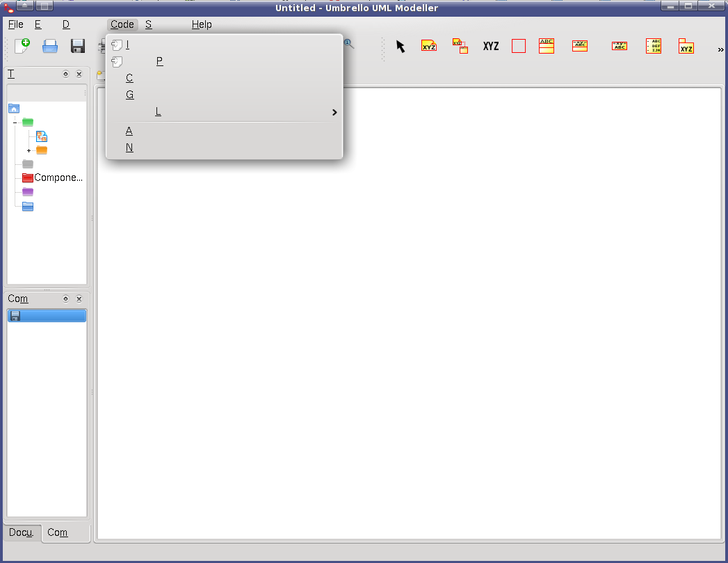
Task: Select the Class tool with ABC header
Action: click(x=547, y=47)
